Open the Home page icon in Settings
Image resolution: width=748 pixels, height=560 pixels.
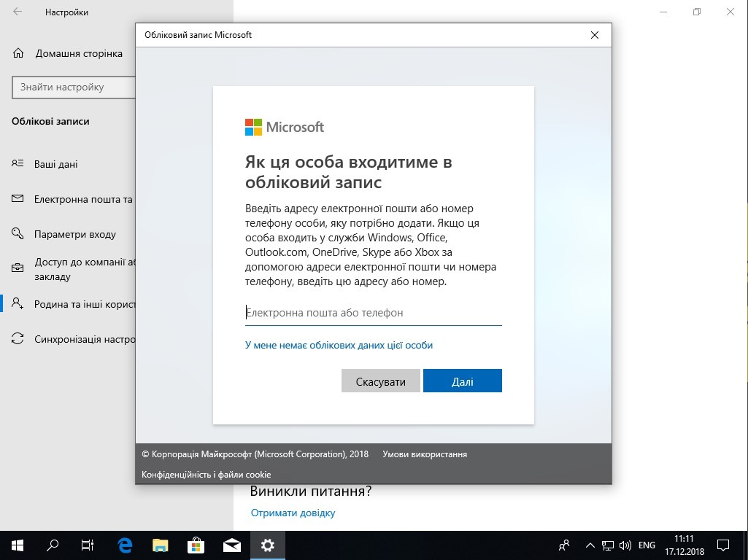tap(18, 53)
